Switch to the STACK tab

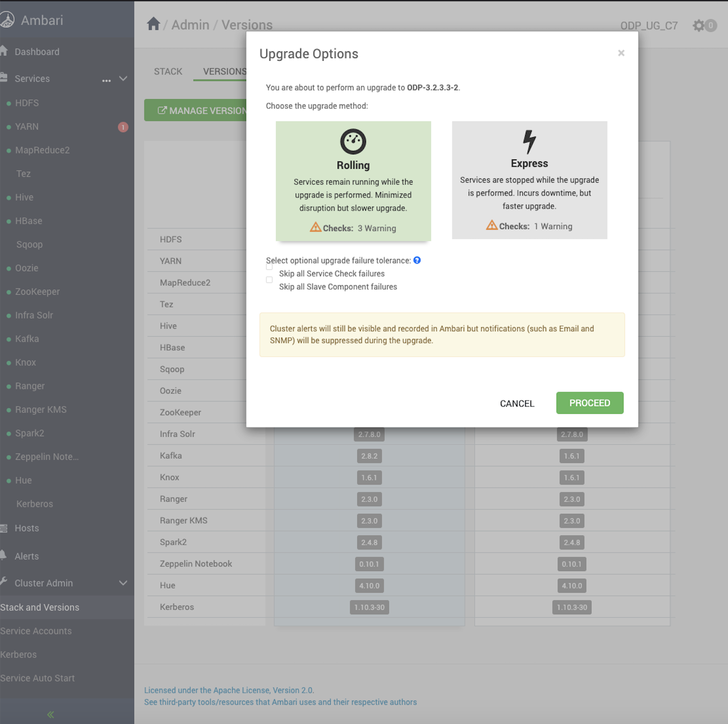[168, 71]
